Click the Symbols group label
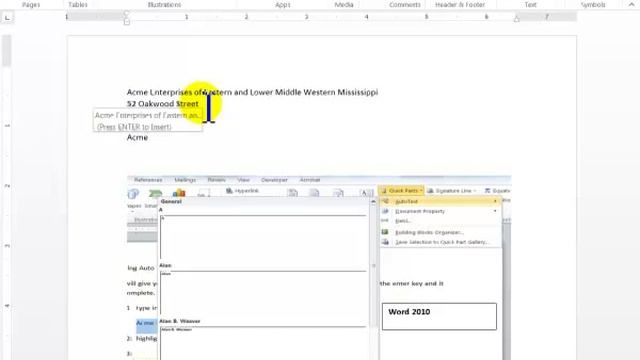The width and height of the screenshot is (640, 360). (x=593, y=4)
